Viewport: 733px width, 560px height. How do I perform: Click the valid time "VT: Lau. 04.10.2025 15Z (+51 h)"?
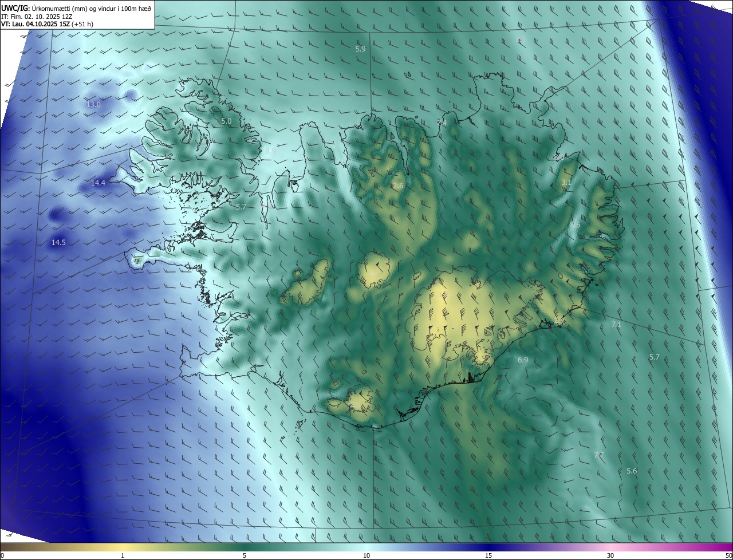pyautogui.click(x=48, y=25)
